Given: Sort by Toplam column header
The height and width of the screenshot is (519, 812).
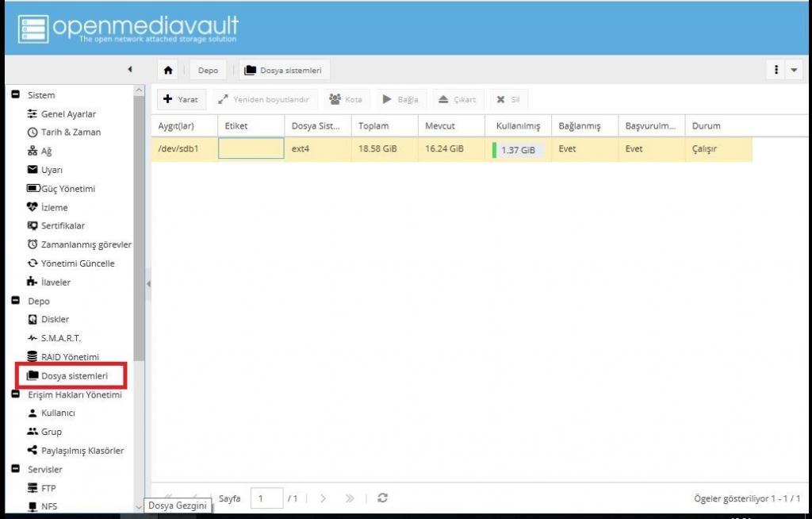Looking at the screenshot, I should tap(385, 126).
